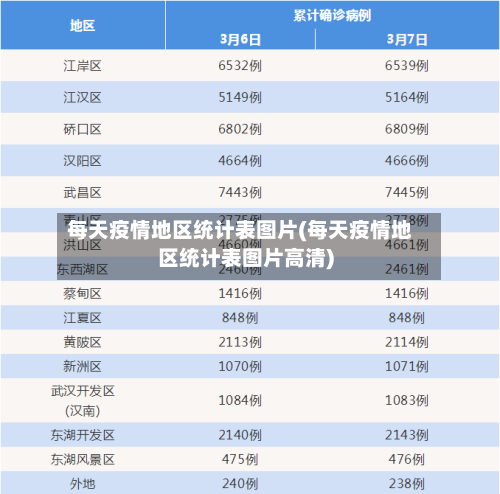Select the 5149例 cell
This screenshot has width=500, height=494.
240,97
